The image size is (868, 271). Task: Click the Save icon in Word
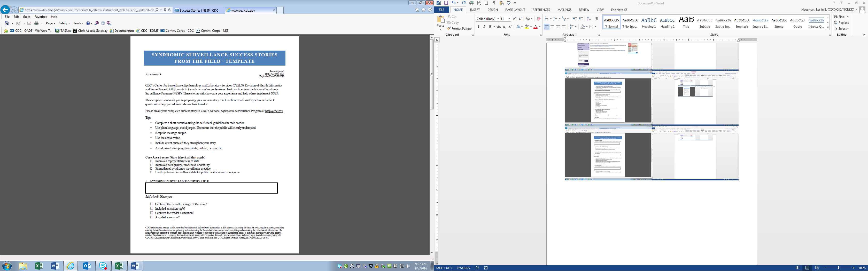click(x=446, y=3)
